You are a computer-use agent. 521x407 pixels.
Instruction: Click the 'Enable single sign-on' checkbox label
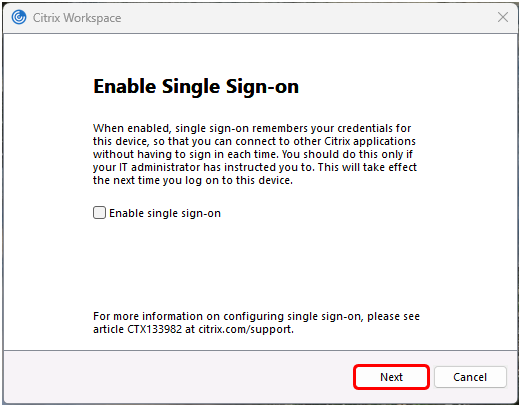click(x=165, y=213)
